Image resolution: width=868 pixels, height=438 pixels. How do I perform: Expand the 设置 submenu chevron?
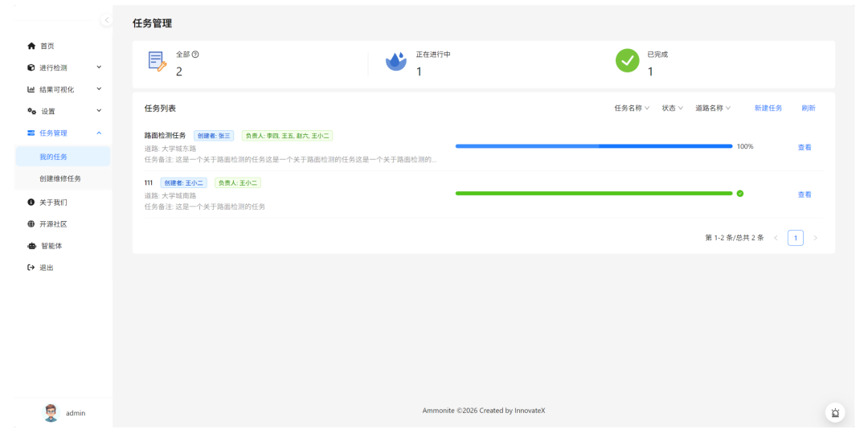pos(99,111)
